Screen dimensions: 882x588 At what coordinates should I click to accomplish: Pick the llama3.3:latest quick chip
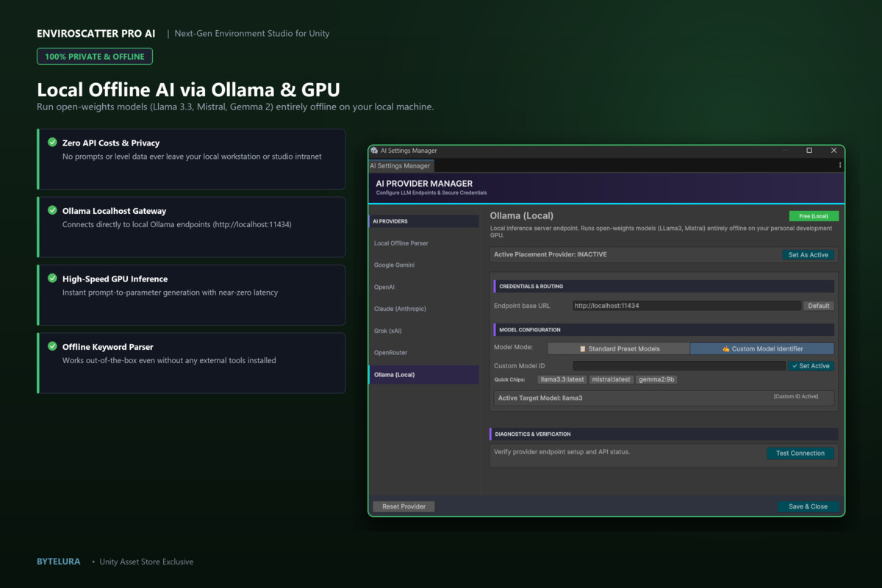(x=562, y=380)
